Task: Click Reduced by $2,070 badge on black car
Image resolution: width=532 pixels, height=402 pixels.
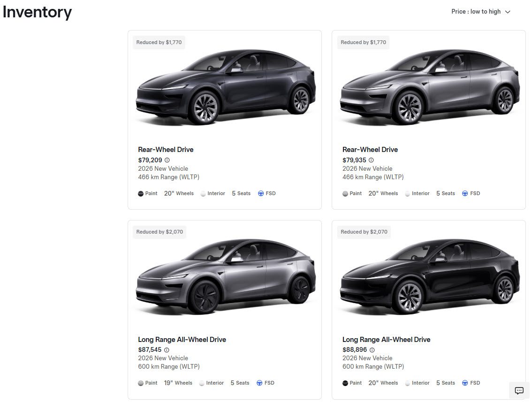Action: click(x=364, y=232)
